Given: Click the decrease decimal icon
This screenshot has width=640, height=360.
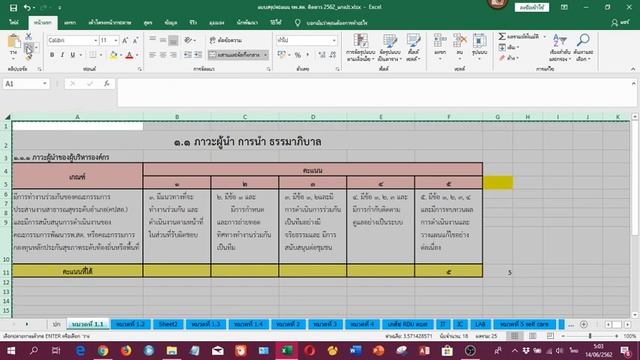Looking at the screenshot, I should [333, 55].
